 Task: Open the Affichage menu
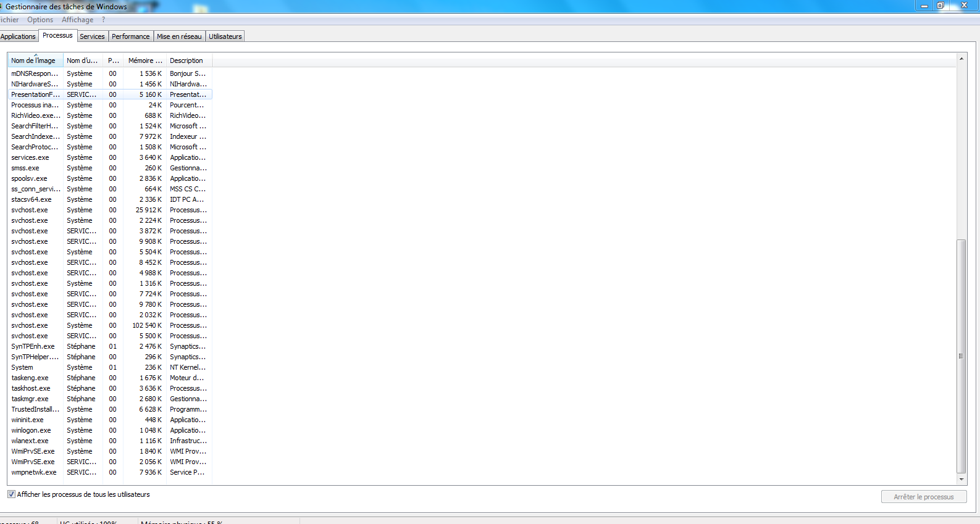pyautogui.click(x=77, y=20)
